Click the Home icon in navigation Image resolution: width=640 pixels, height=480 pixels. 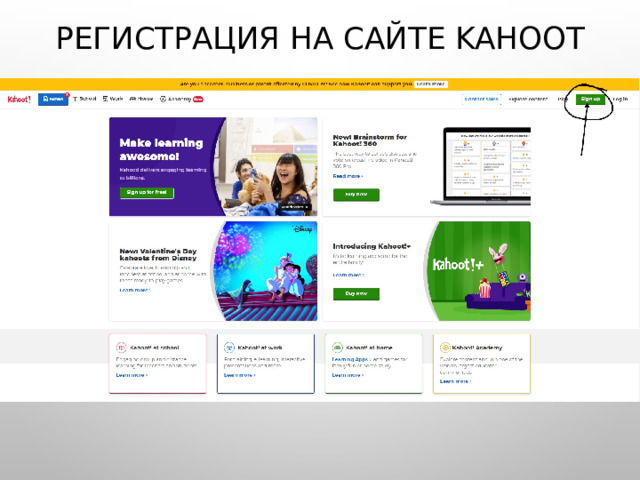132,99
